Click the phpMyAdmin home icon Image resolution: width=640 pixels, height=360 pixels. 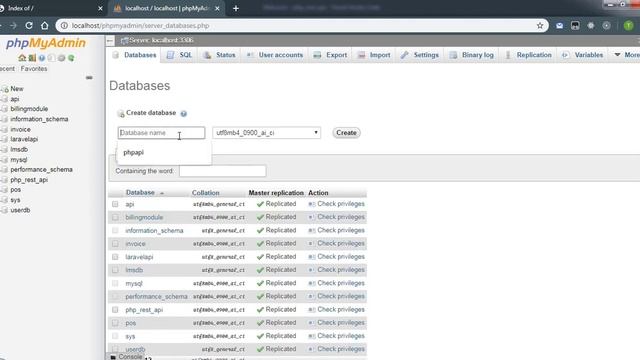22,58
